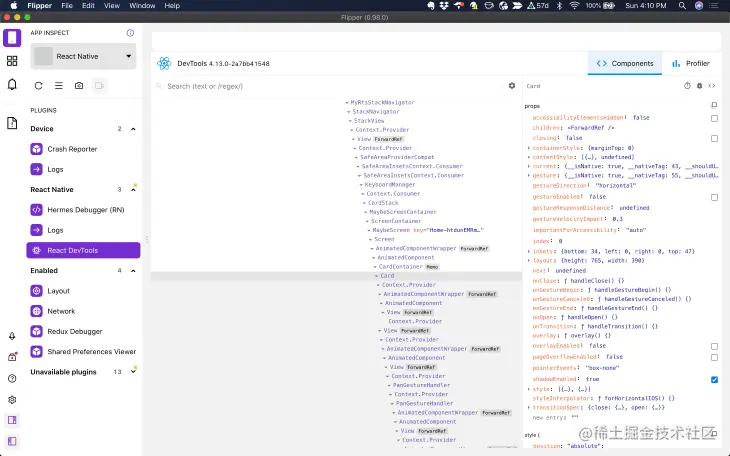The width and height of the screenshot is (730, 456).
Task: Expand the Unavailable plugins section
Action: click(x=133, y=372)
